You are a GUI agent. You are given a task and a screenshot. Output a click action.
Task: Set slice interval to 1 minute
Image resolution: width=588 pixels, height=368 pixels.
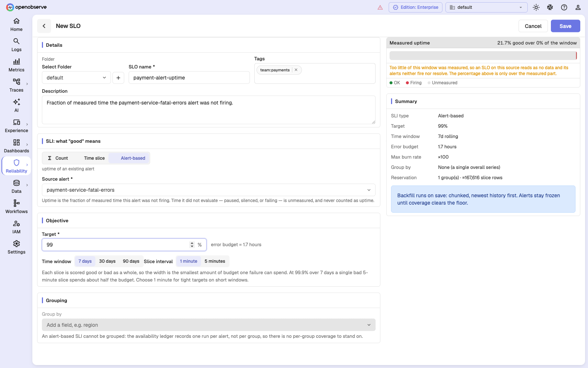(x=189, y=261)
